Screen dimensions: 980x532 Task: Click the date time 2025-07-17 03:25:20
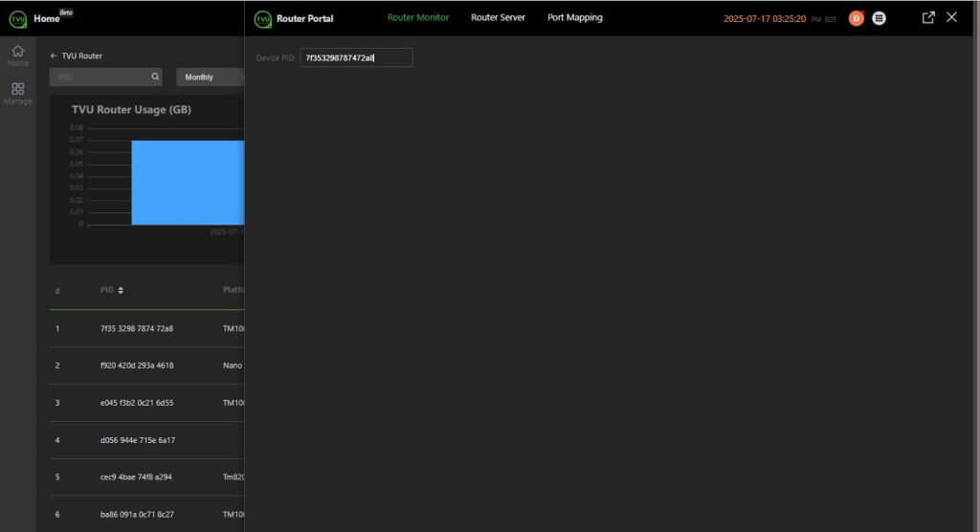coord(765,19)
